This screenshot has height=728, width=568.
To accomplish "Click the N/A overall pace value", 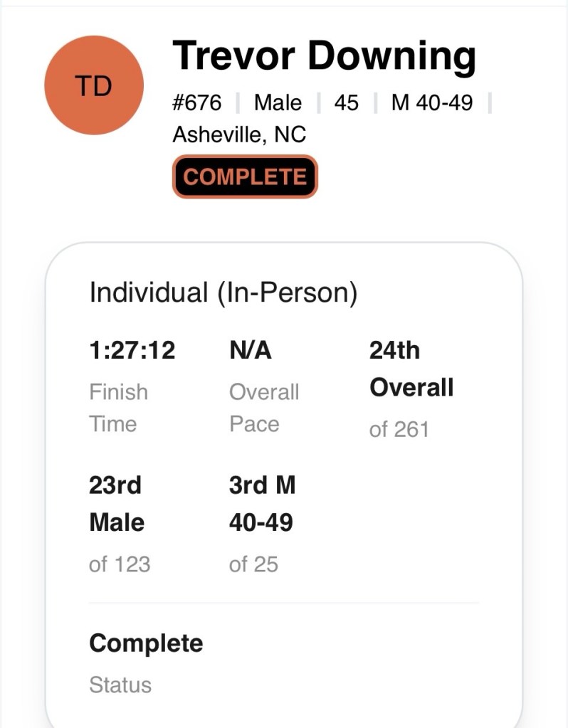I will 251,350.
